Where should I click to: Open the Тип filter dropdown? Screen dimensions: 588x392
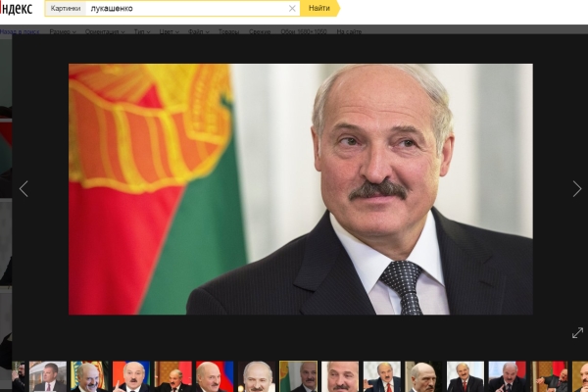142,31
